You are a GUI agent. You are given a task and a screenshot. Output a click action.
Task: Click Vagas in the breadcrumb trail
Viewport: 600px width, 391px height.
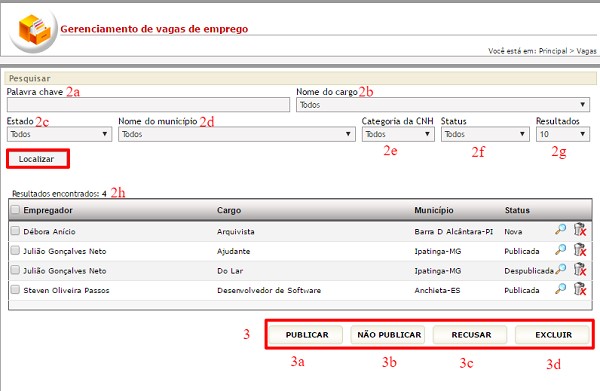pyautogui.click(x=586, y=51)
